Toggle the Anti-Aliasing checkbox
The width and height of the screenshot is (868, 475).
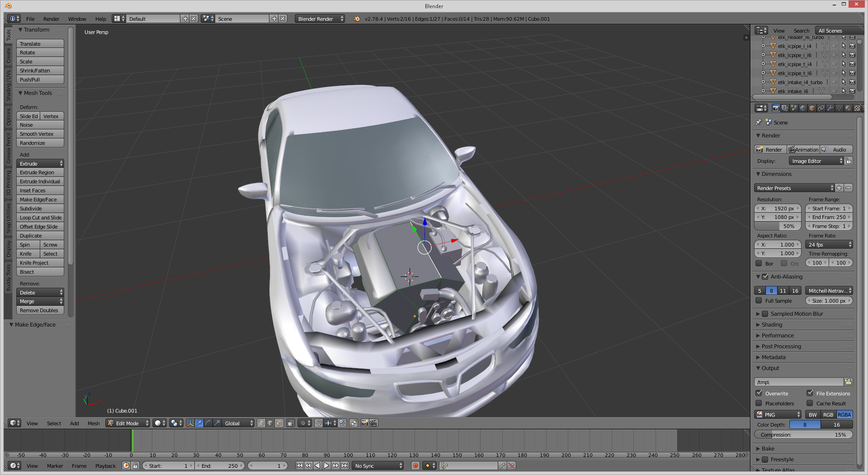[x=765, y=277]
